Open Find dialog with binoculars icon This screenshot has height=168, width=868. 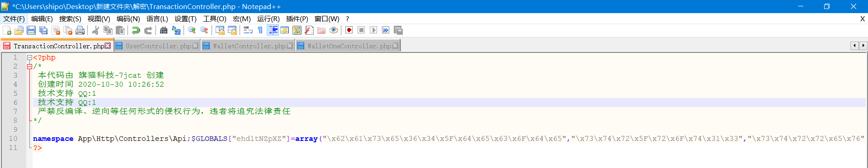(x=164, y=30)
